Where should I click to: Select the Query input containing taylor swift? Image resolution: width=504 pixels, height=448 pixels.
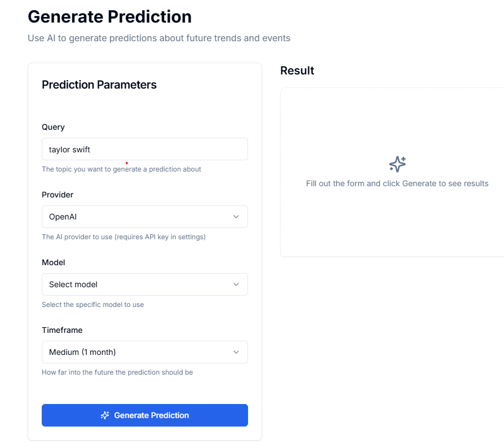click(144, 148)
